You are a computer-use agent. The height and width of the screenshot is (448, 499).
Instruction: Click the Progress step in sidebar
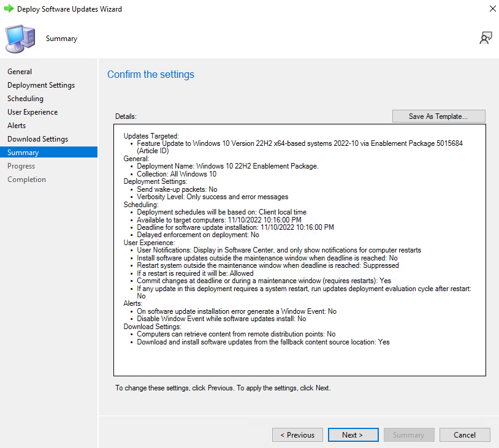pyautogui.click(x=21, y=166)
